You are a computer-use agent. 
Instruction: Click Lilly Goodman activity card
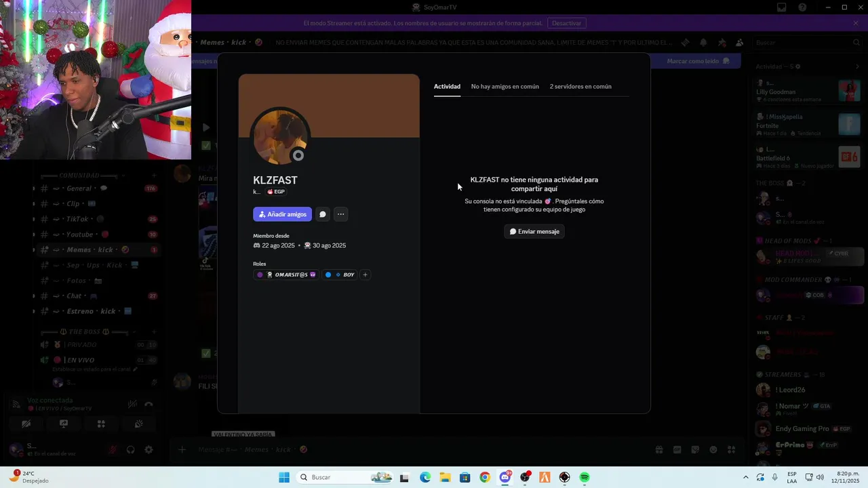[x=808, y=91]
